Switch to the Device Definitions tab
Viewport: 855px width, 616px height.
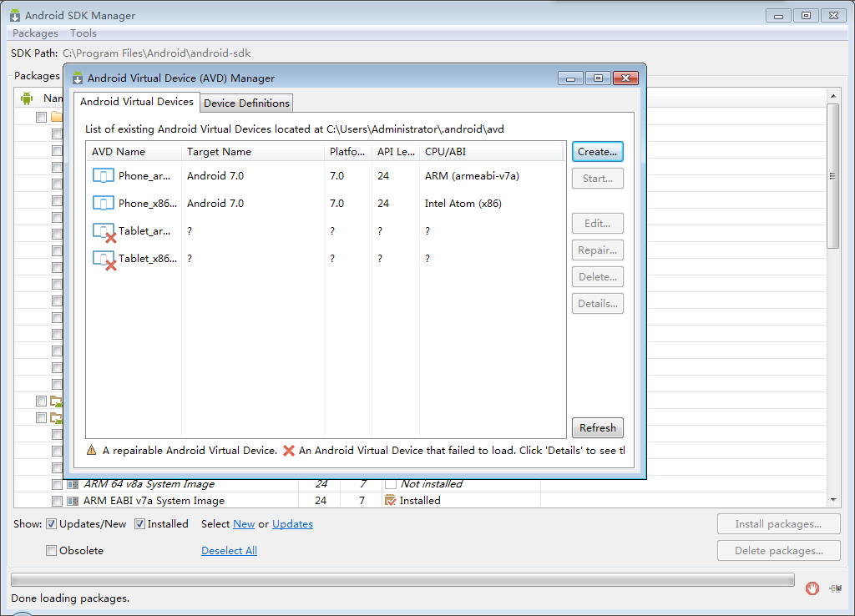(246, 103)
